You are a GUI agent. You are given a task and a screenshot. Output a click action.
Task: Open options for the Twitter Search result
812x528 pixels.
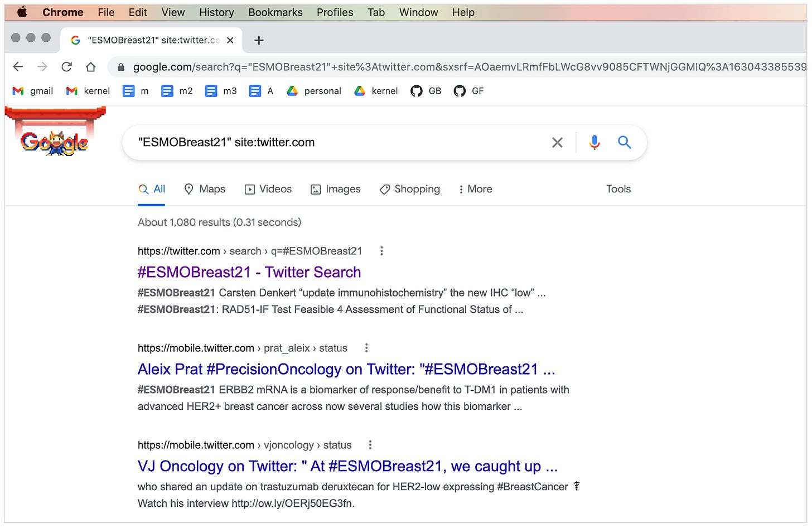pos(381,251)
